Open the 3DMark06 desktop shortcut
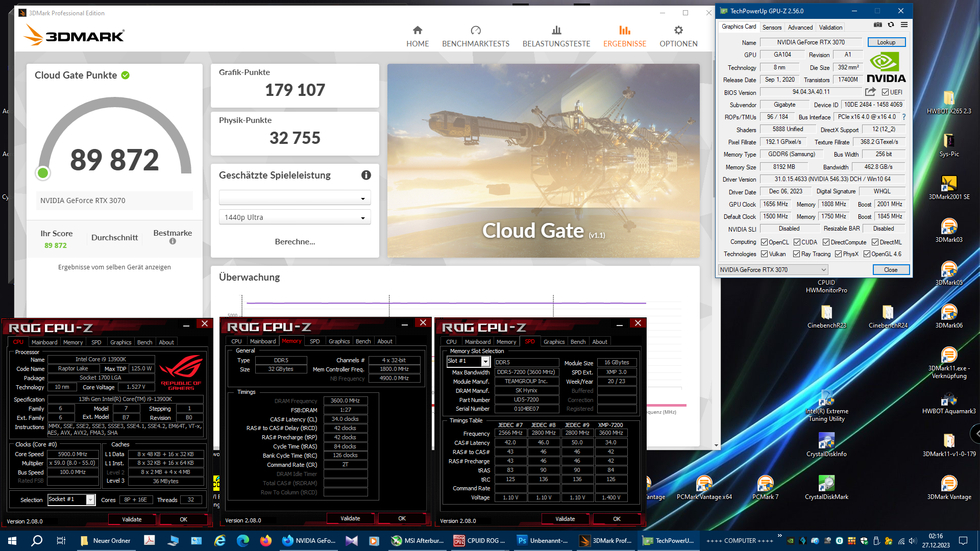The image size is (980, 551). pos(949,316)
